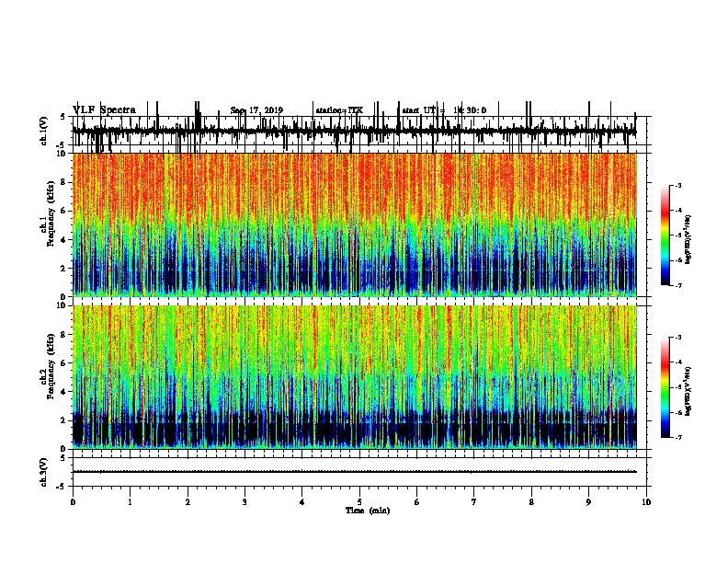Click tick label "4" on the Time axis
The height and width of the screenshot is (563, 728).
[302, 502]
